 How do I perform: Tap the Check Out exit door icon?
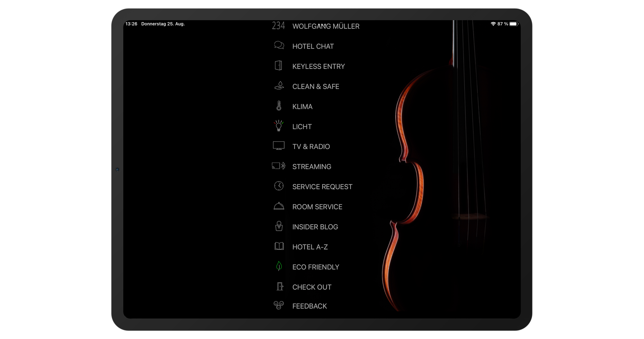280,286
